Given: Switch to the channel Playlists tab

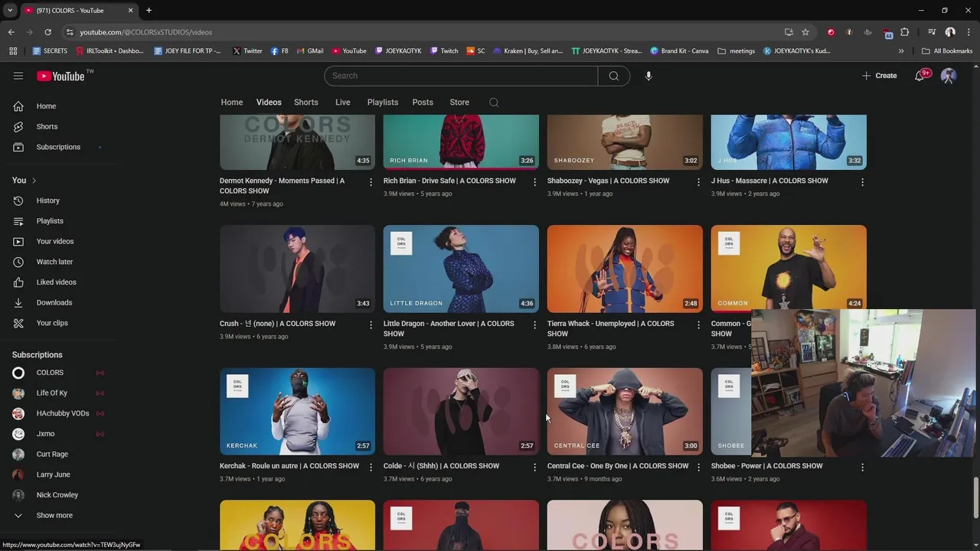Looking at the screenshot, I should (x=383, y=103).
